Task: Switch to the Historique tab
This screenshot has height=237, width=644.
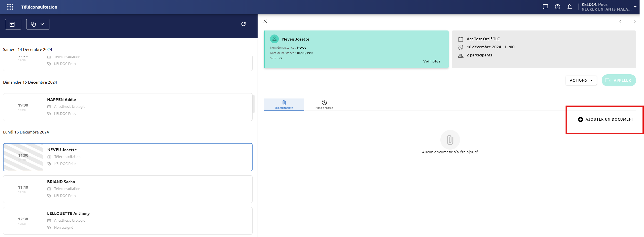Action: click(324, 105)
